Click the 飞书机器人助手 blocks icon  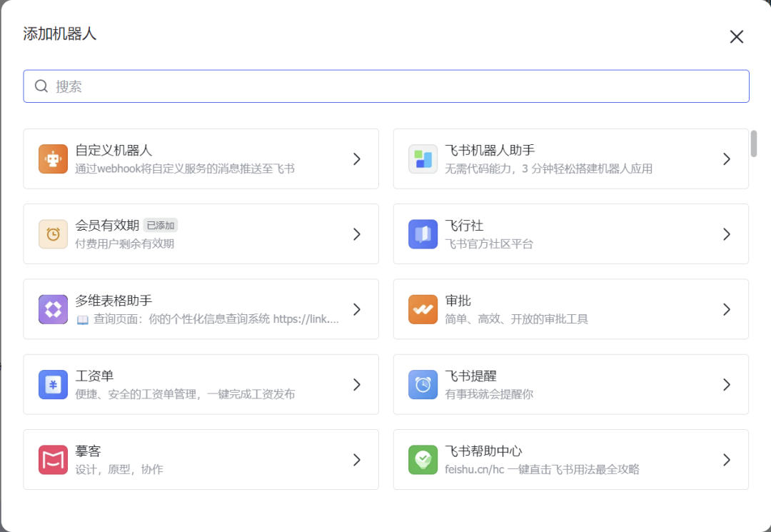(423, 159)
